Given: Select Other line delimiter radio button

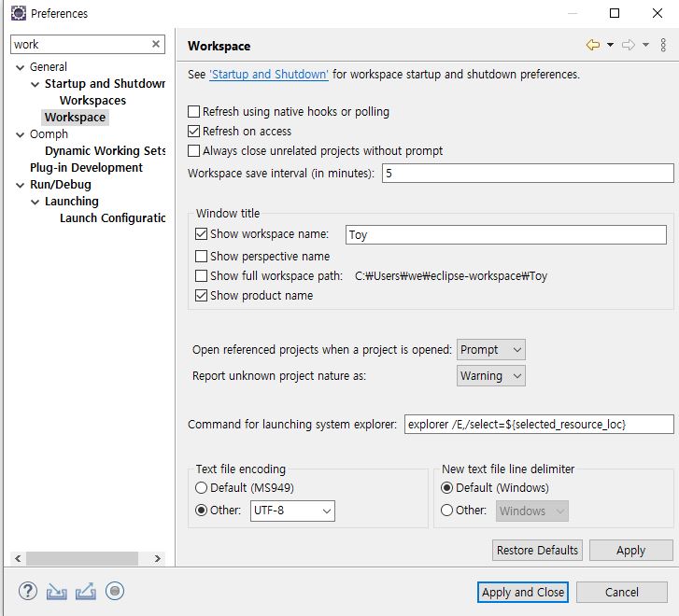Looking at the screenshot, I should tap(446, 511).
